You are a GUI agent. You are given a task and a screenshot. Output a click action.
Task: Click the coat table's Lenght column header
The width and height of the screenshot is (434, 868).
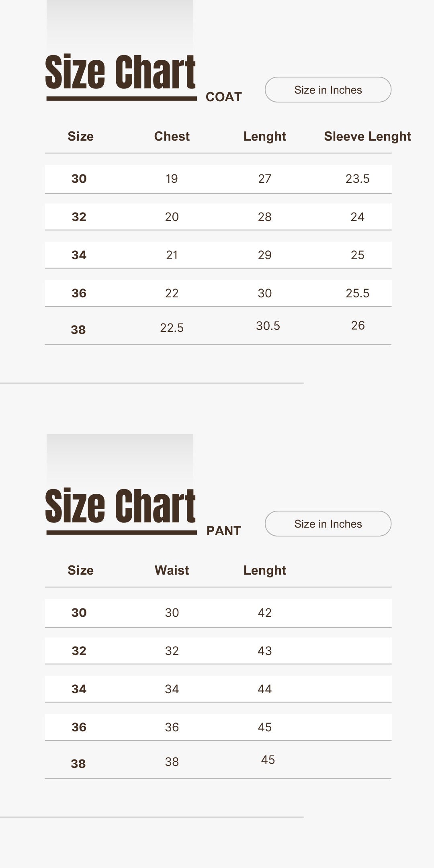click(x=264, y=137)
